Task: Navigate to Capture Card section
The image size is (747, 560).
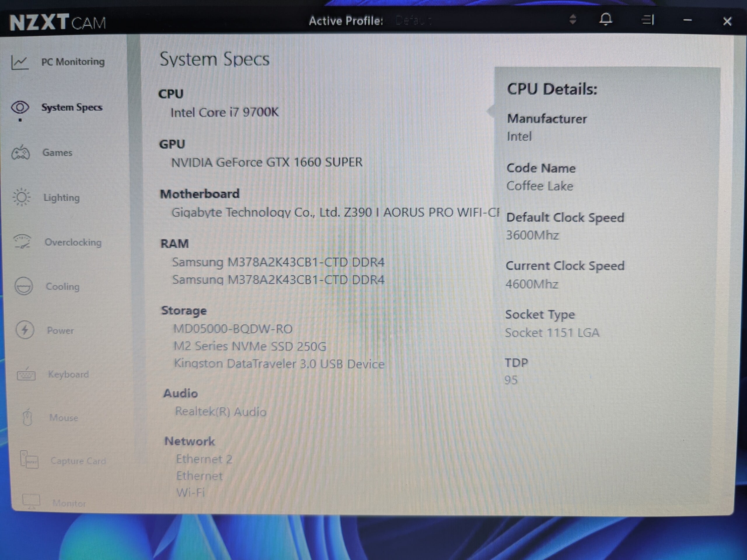Action: coord(78,461)
